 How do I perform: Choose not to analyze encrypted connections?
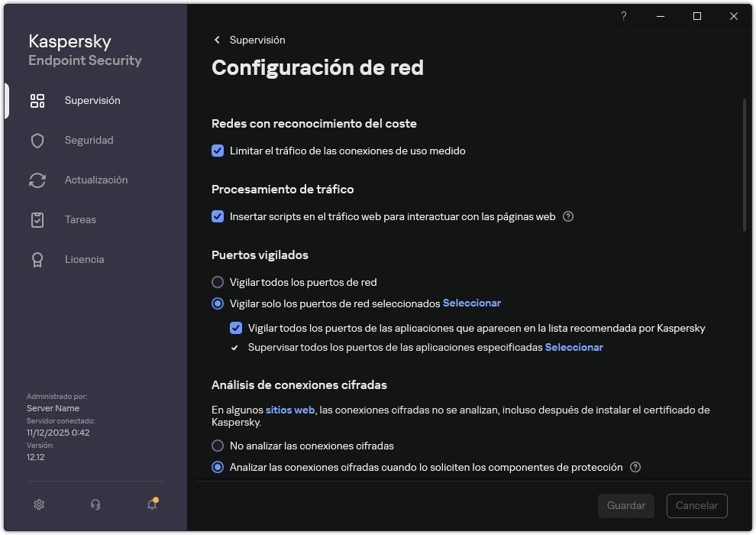tap(218, 446)
